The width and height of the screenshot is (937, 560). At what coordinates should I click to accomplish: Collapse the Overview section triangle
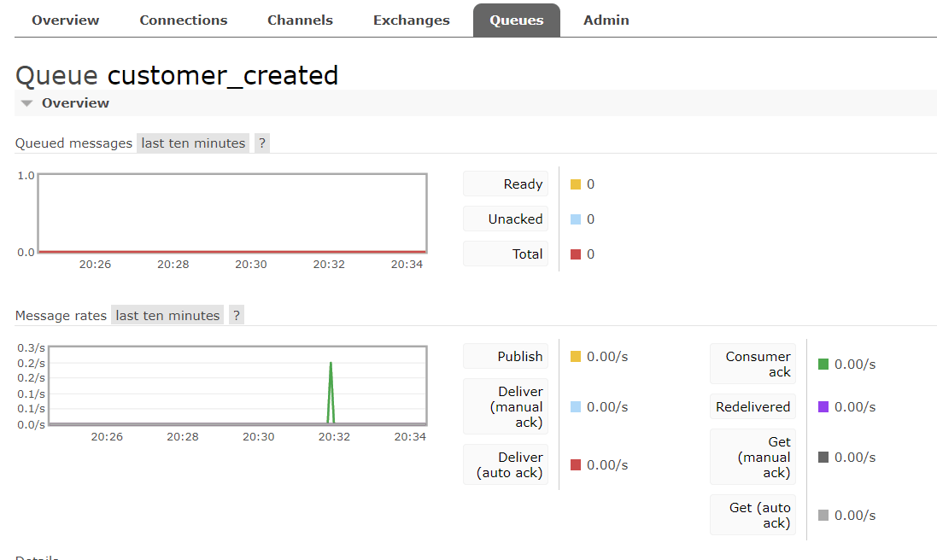(x=26, y=103)
